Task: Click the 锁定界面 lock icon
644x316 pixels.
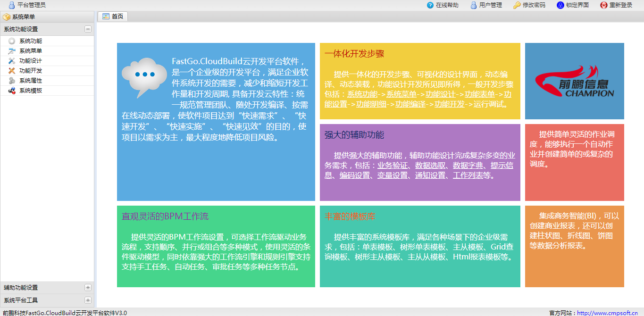Action: tap(560, 5)
